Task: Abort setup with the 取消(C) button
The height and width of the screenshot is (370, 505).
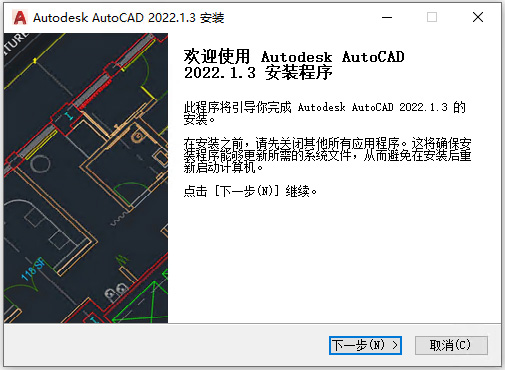Action: click(451, 345)
